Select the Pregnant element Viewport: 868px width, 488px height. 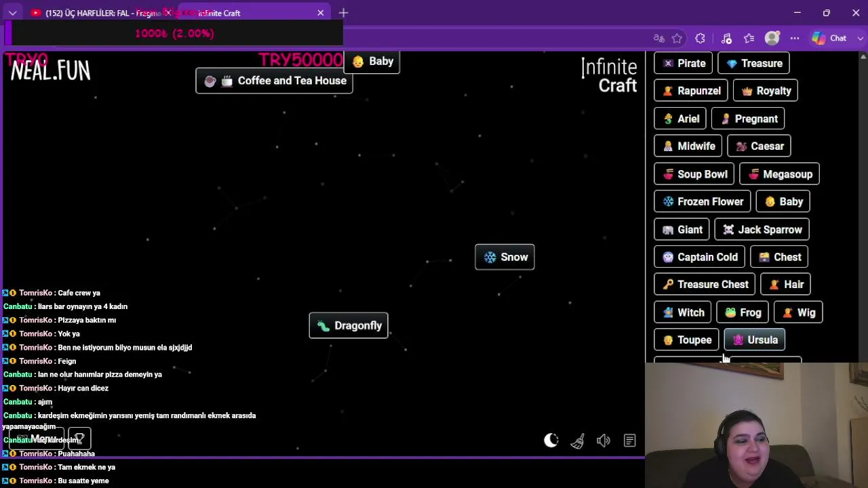click(748, 119)
